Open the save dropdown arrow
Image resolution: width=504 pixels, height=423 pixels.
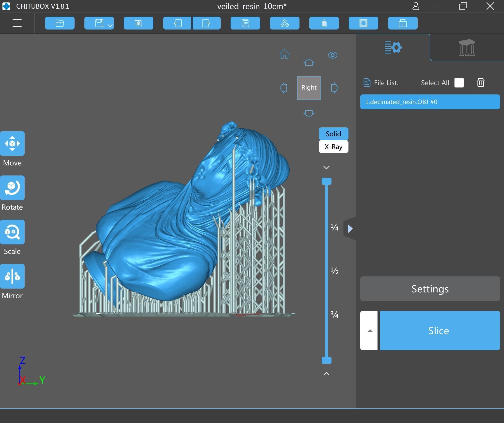click(110, 25)
